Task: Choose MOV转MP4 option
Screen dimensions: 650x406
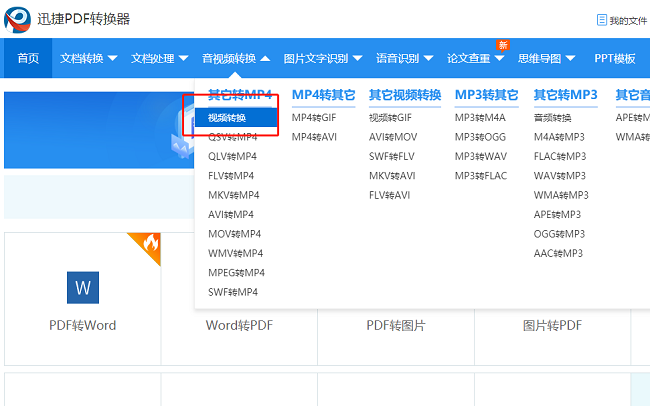Action: (235, 234)
